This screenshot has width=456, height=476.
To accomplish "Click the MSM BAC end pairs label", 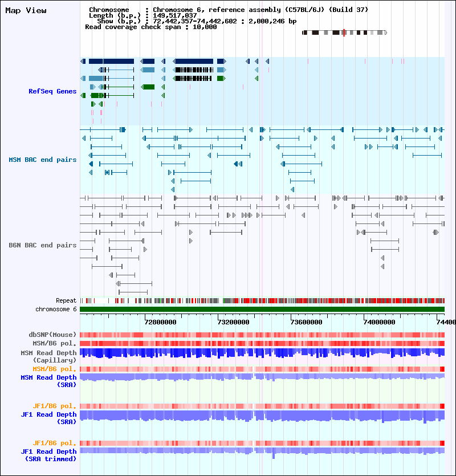I will [43, 160].
